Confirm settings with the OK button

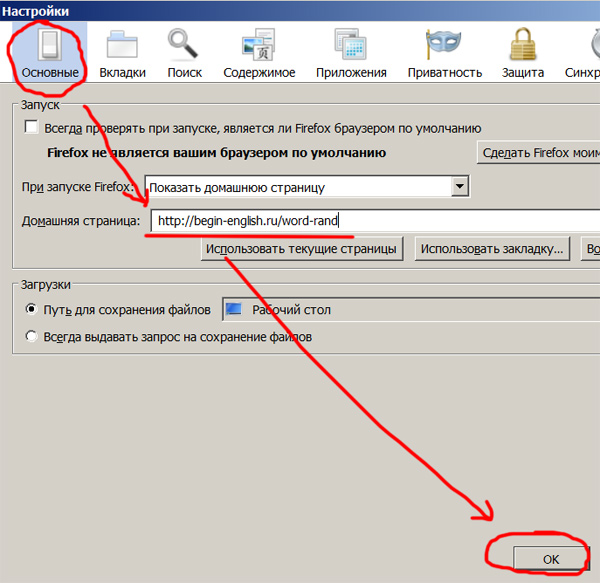click(x=550, y=558)
